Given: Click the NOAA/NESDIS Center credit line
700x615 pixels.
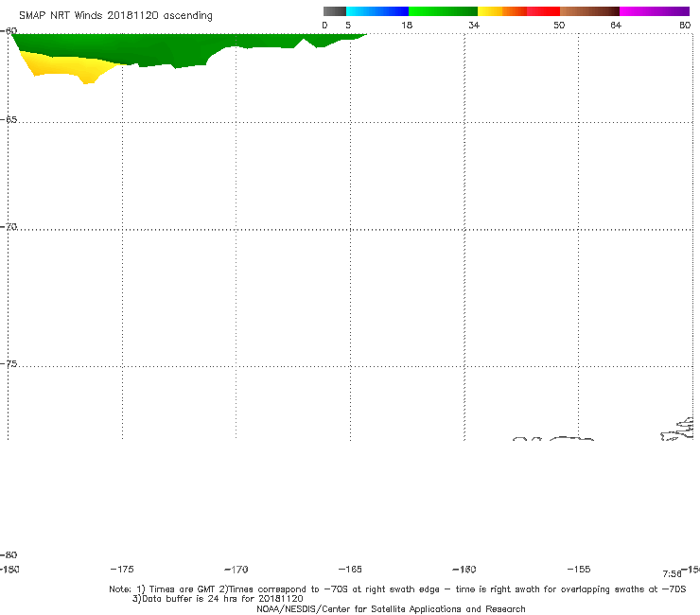Looking at the screenshot, I should tap(391, 608).
